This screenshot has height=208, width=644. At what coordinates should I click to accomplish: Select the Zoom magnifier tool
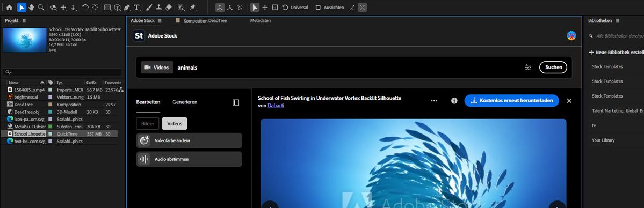pyautogui.click(x=41, y=8)
